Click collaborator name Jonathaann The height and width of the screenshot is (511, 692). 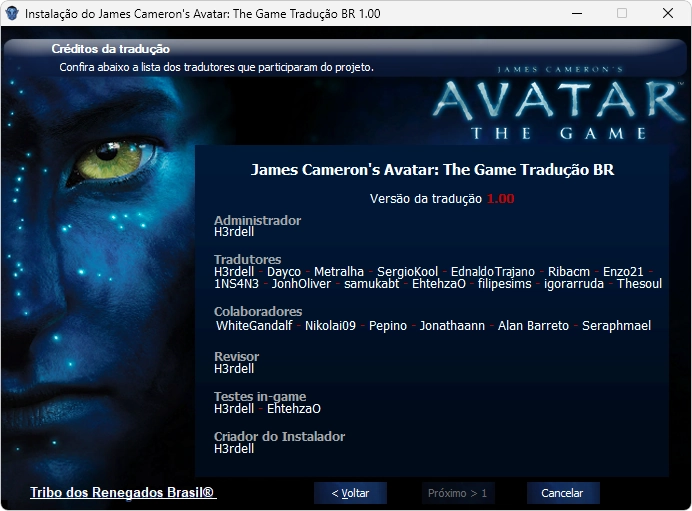click(452, 326)
